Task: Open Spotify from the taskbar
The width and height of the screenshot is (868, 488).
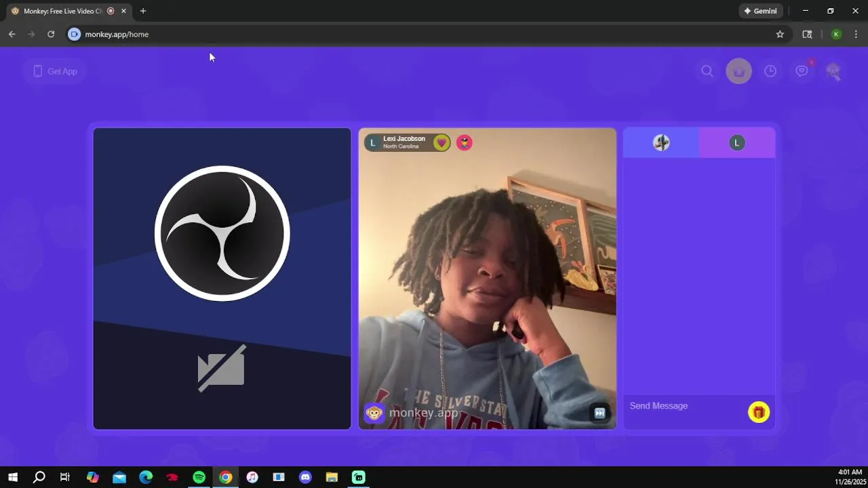Action: click(x=199, y=477)
